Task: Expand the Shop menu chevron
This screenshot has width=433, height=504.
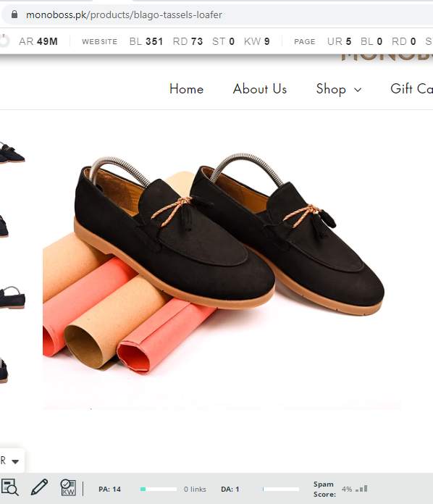Action: pyautogui.click(x=358, y=90)
